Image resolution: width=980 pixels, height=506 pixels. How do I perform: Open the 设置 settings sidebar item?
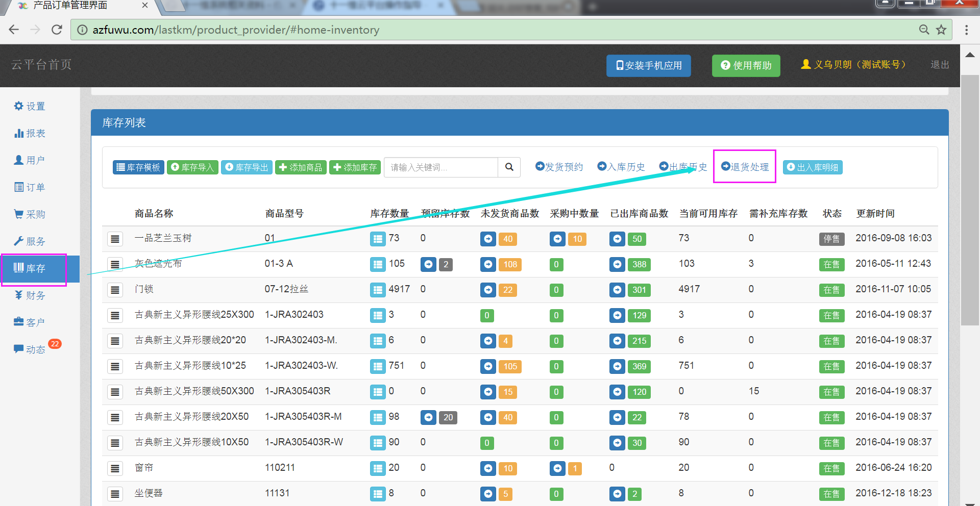30,106
